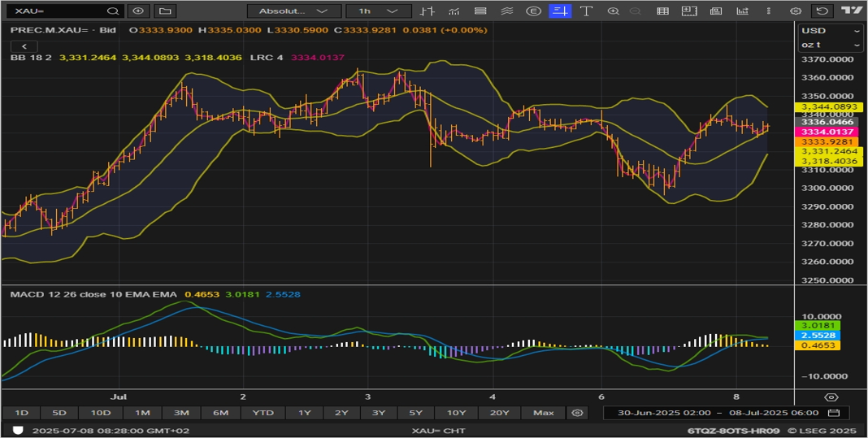Open the USD currency dropdown

coord(829,30)
